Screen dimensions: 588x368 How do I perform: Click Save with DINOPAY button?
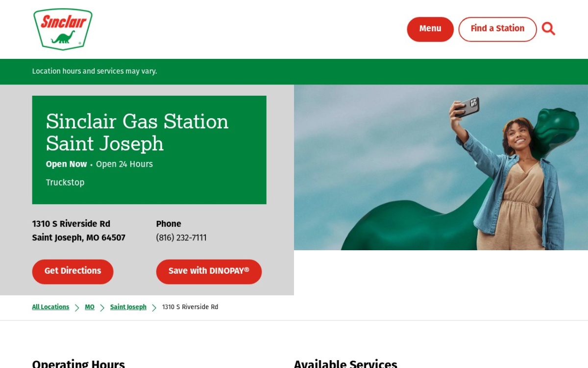pos(209,271)
